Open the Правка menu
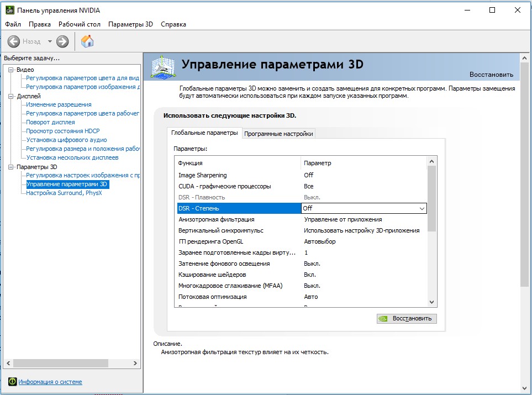Screen dimensions: 532x395 tap(40, 24)
